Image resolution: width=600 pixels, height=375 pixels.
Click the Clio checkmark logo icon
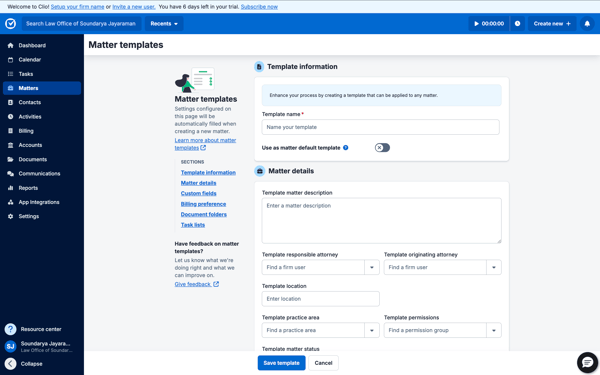[x=11, y=23]
